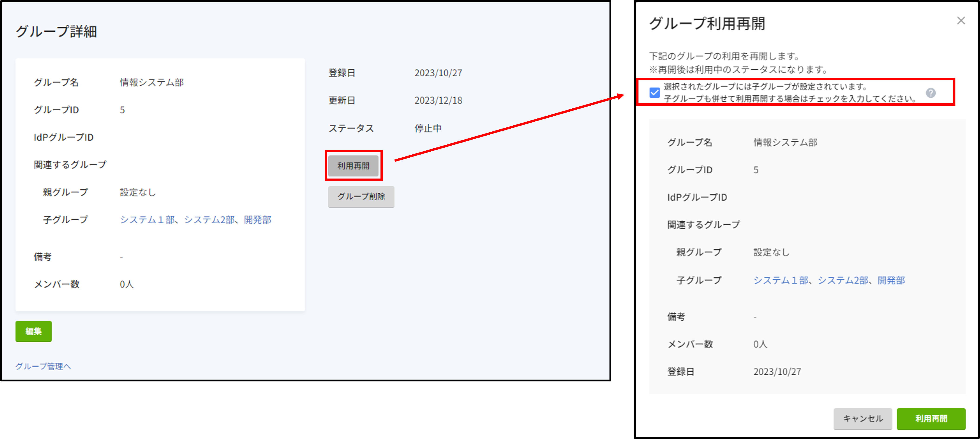The height and width of the screenshot is (439, 980).
Task: Click the グループ詳細 page heading
Action: [x=56, y=31]
